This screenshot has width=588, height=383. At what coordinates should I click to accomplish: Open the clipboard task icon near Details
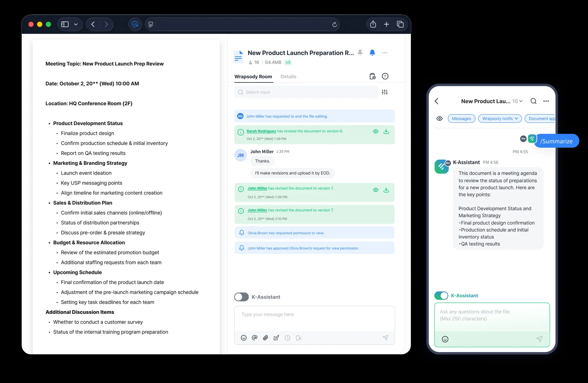pos(372,76)
